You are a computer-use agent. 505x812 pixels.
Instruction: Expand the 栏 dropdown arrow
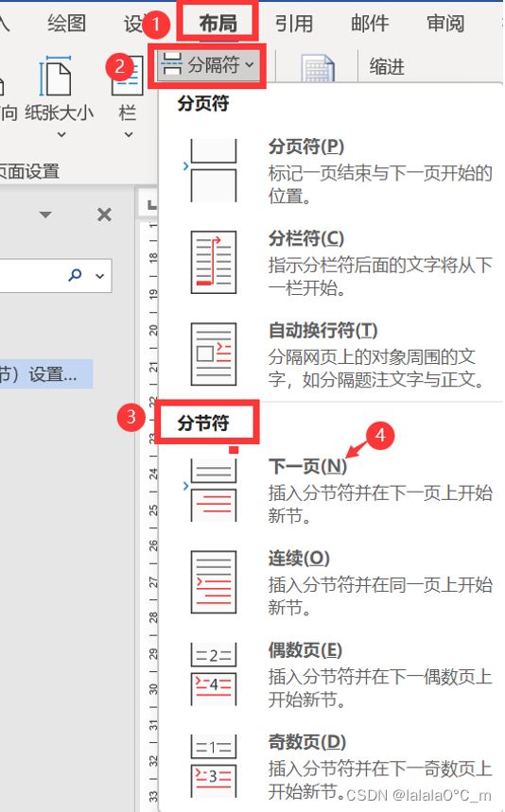click(129, 134)
